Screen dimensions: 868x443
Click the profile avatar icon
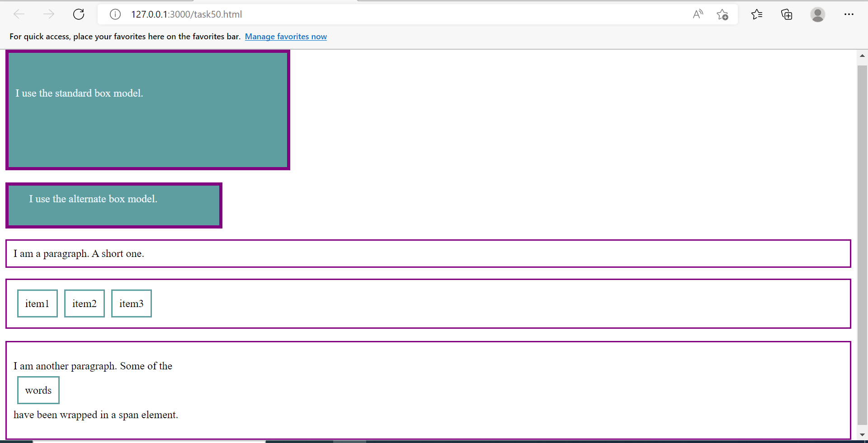(x=817, y=14)
